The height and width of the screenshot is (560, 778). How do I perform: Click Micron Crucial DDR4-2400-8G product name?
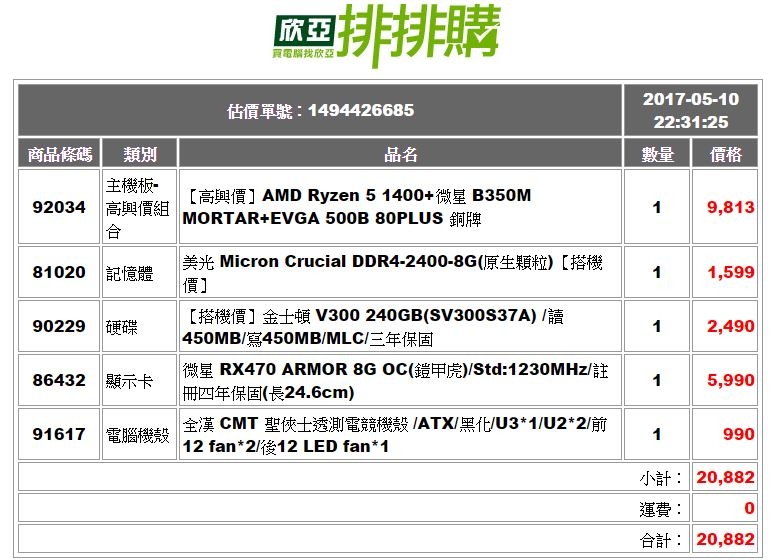click(x=392, y=273)
